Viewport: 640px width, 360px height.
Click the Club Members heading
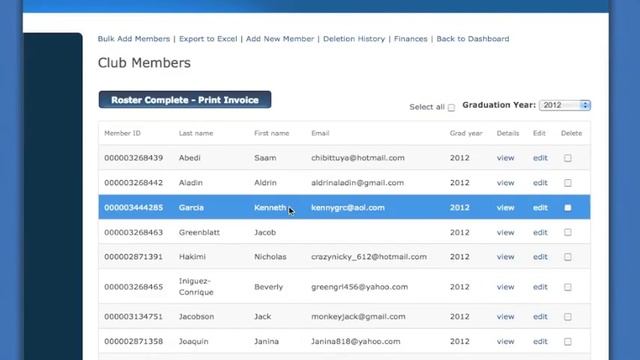coord(144,63)
